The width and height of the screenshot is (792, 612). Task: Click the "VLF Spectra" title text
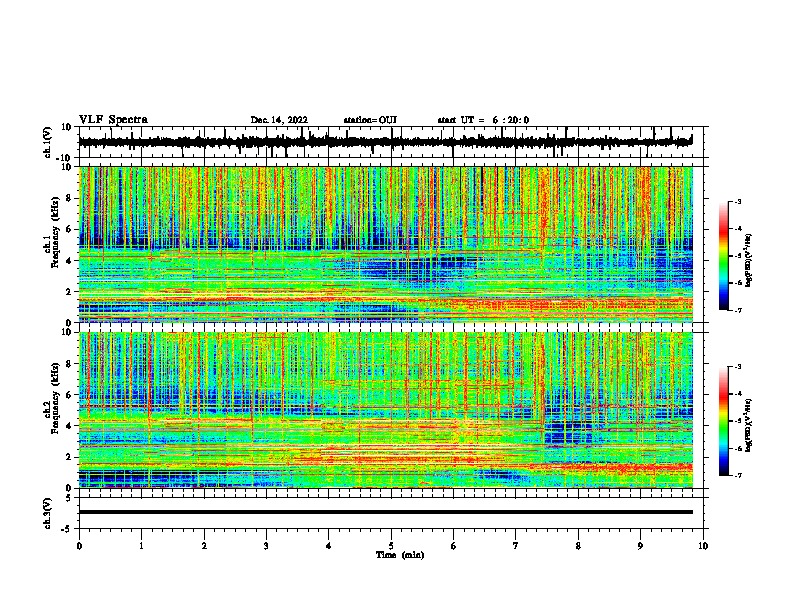113,120
